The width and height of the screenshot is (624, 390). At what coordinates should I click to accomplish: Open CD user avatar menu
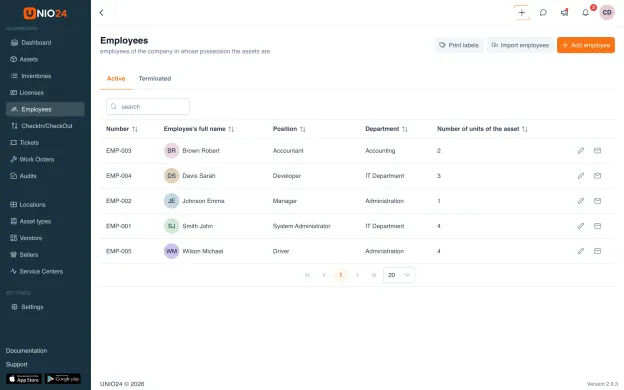point(607,13)
